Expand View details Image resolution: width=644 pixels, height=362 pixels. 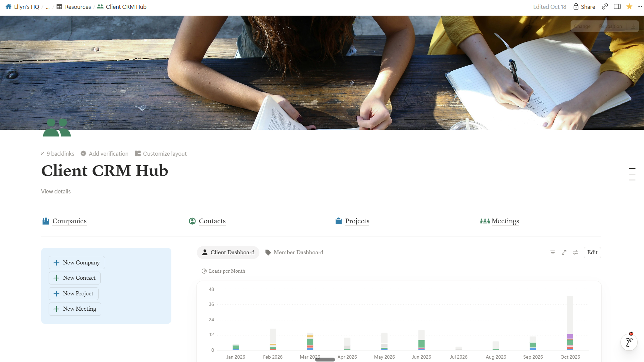point(56,191)
